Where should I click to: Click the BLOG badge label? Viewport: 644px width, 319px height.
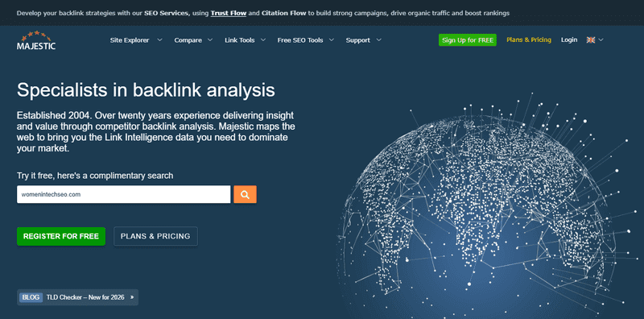31,297
